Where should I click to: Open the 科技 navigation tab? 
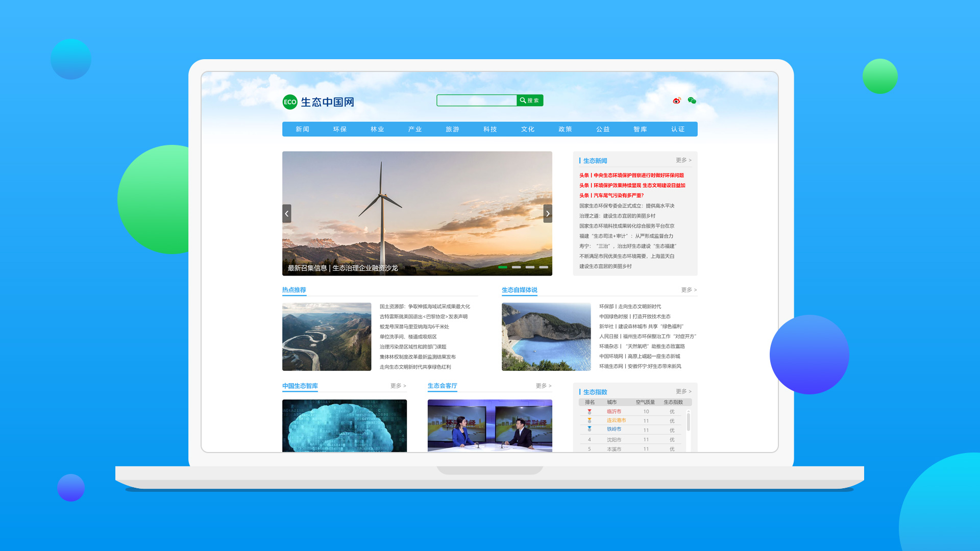pyautogui.click(x=491, y=129)
